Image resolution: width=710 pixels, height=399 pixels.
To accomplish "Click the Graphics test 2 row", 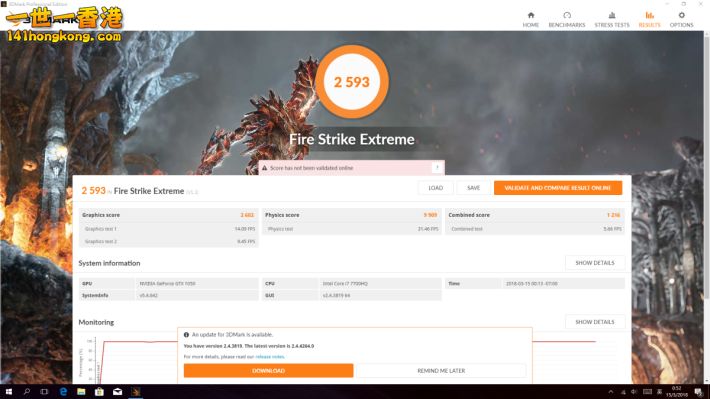I will point(168,241).
